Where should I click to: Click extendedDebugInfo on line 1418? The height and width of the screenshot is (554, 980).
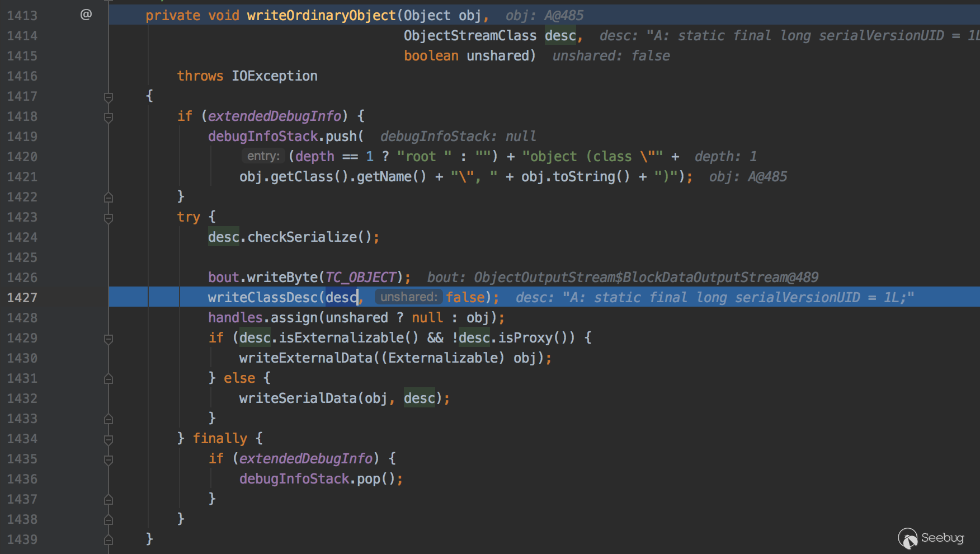coord(275,116)
